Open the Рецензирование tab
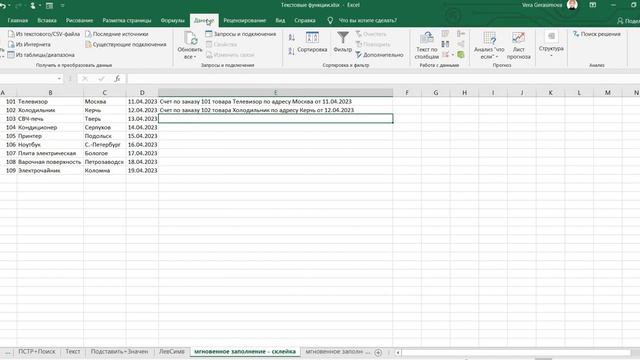This screenshot has height=360, width=640. pos(244,20)
